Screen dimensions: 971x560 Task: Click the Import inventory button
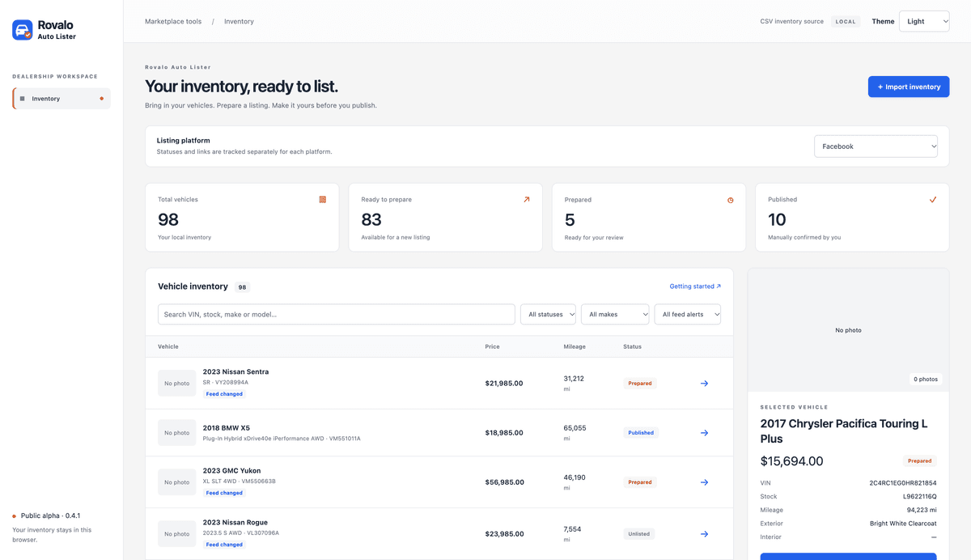coord(909,87)
